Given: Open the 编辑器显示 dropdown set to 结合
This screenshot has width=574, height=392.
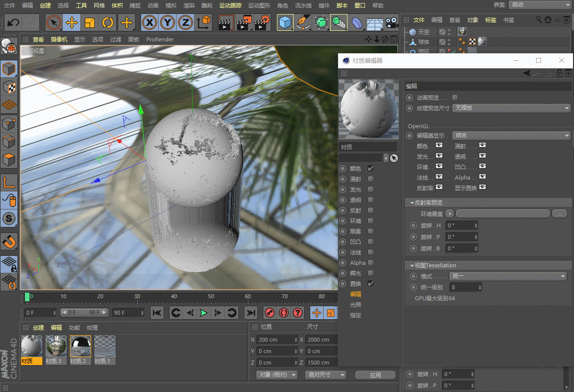Looking at the screenshot, I should [512, 136].
